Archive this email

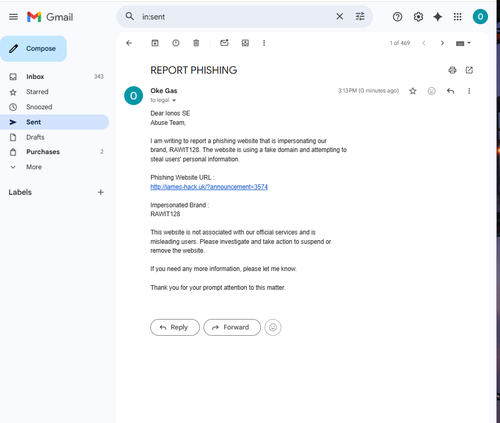(x=155, y=43)
